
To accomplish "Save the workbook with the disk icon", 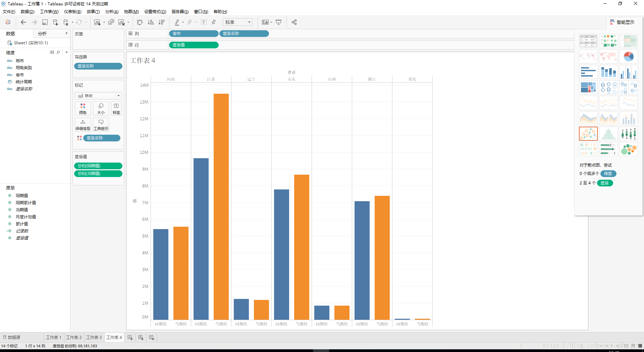I will (45, 22).
